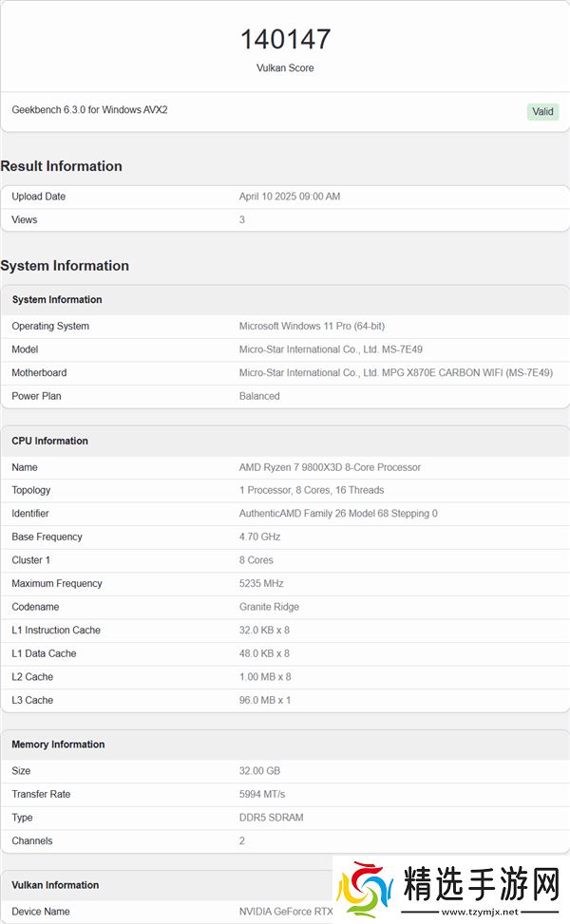
Task: Click the Balanced power plan value
Action: (259, 396)
